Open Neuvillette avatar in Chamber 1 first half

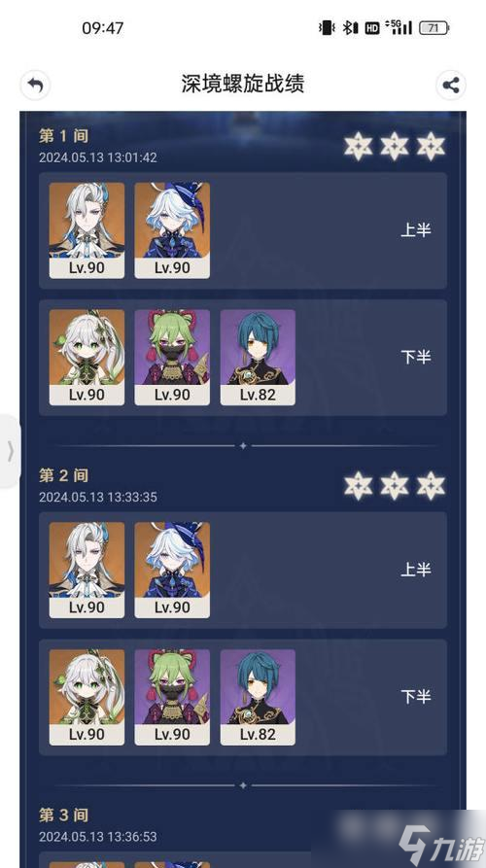(87, 230)
